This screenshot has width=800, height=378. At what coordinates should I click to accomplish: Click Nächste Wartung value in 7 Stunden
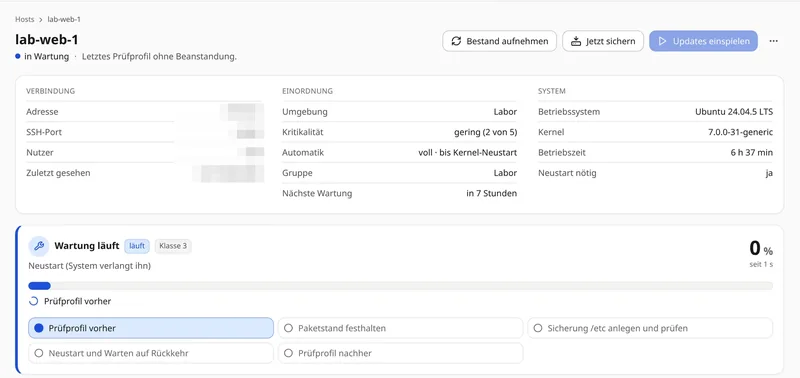491,193
